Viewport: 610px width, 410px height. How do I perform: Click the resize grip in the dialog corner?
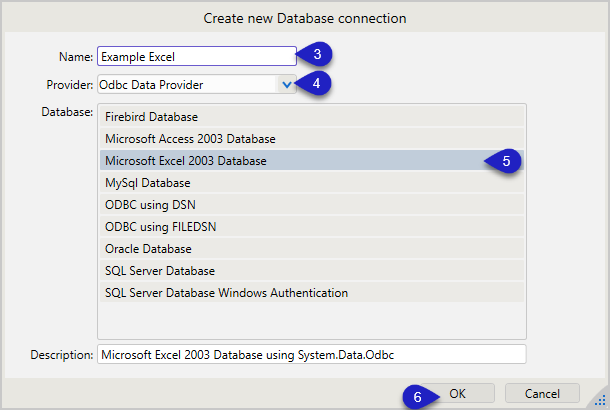point(600,400)
